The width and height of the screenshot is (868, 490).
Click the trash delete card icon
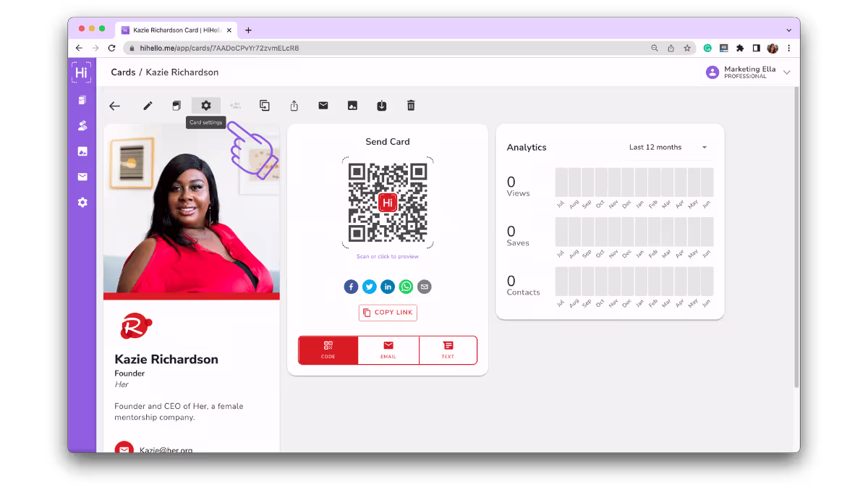(411, 106)
